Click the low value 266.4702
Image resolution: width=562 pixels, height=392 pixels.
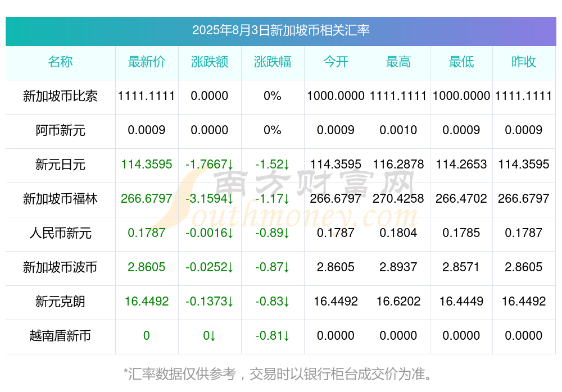(461, 198)
